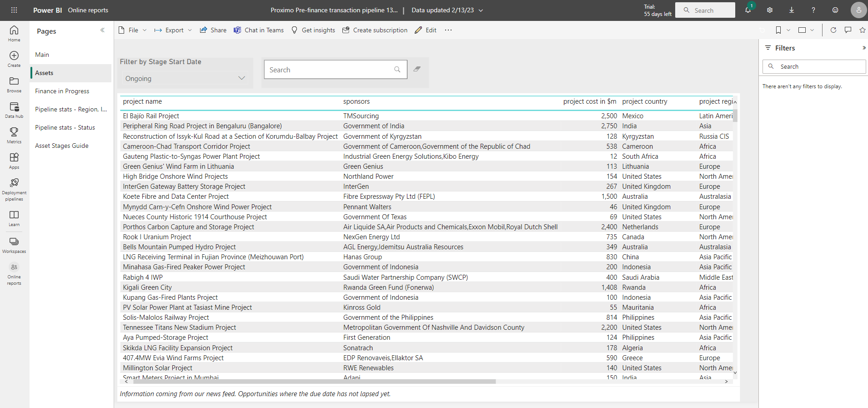Click the header Search box
The image size is (868, 408).
coord(705,10)
